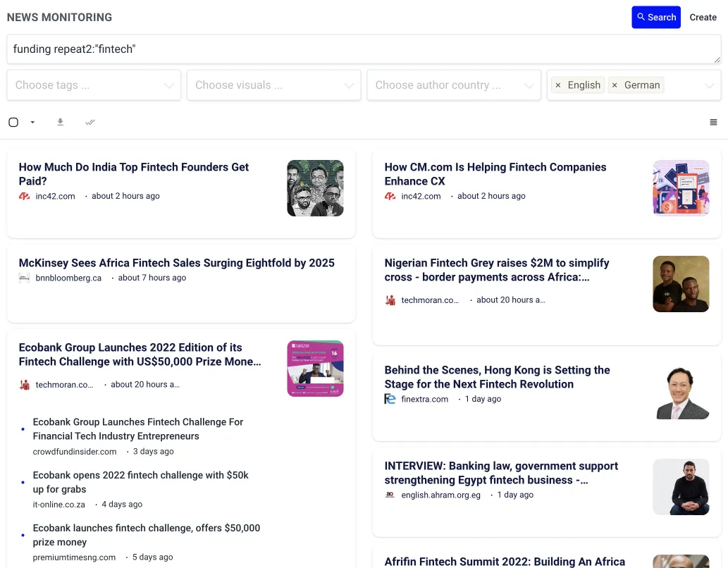Remove the German language filter
Screen dimensions: 728x568
tap(615, 85)
